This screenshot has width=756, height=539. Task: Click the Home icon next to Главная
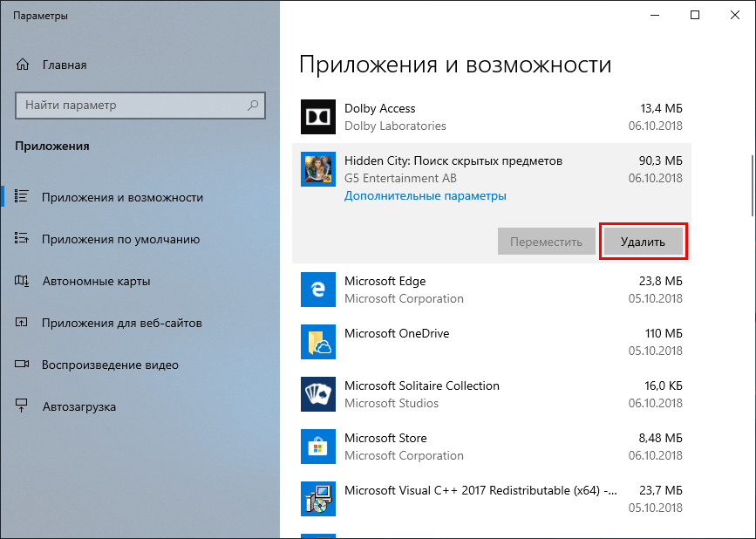[23, 65]
